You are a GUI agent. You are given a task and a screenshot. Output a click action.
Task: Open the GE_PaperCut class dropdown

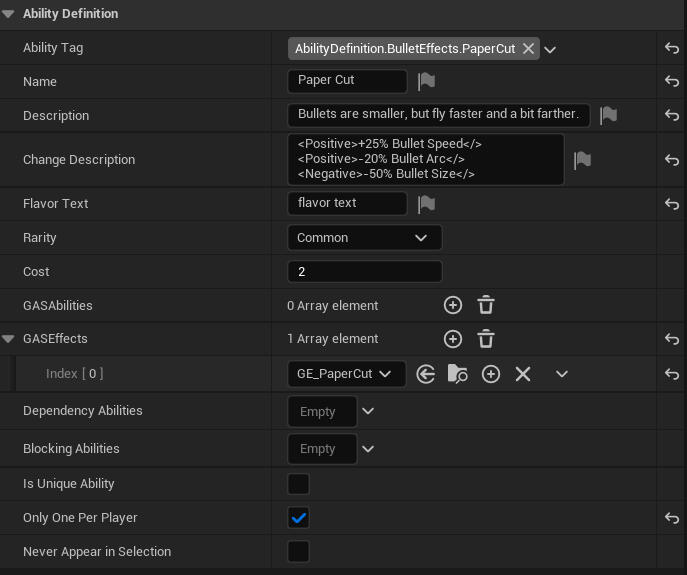click(x=347, y=374)
